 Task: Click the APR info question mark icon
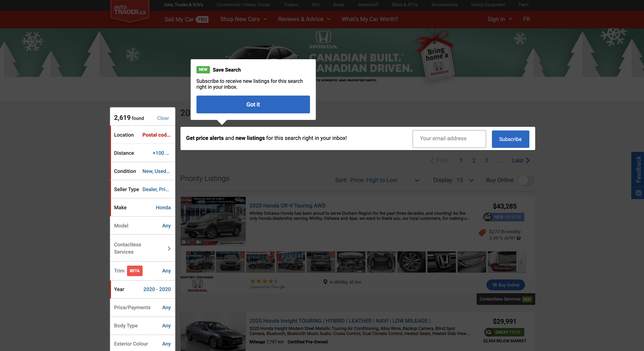coord(519,238)
